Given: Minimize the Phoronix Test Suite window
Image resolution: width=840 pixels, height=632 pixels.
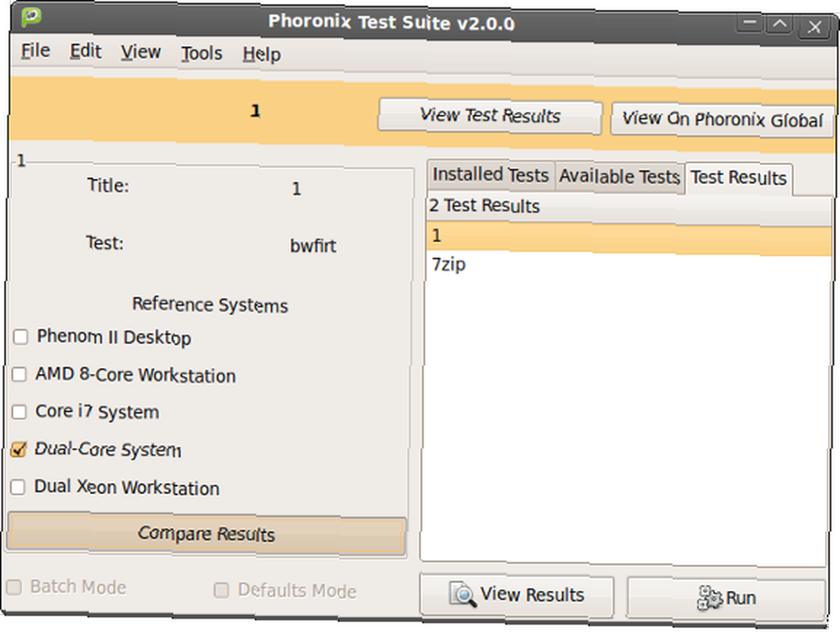Looking at the screenshot, I should pos(749,23).
